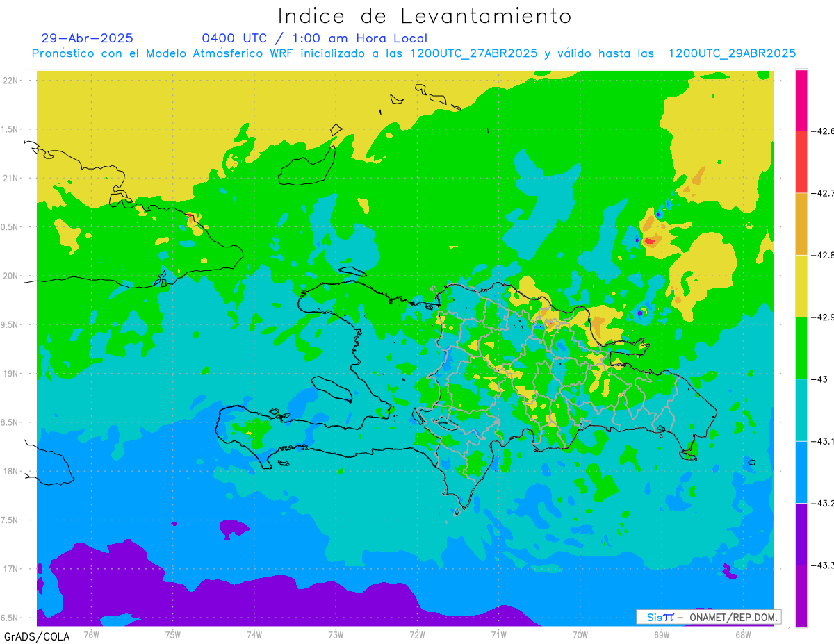Click legend value -43.1

click(822, 441)
